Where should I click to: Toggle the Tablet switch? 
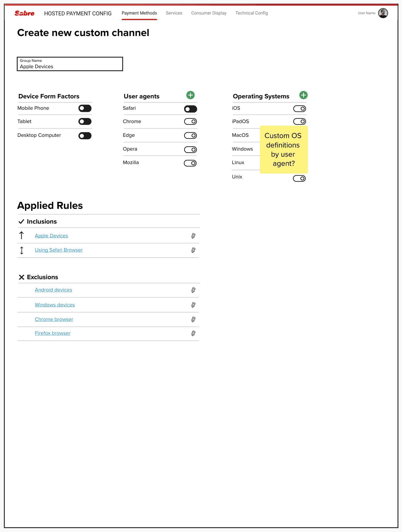click(85, 121)
